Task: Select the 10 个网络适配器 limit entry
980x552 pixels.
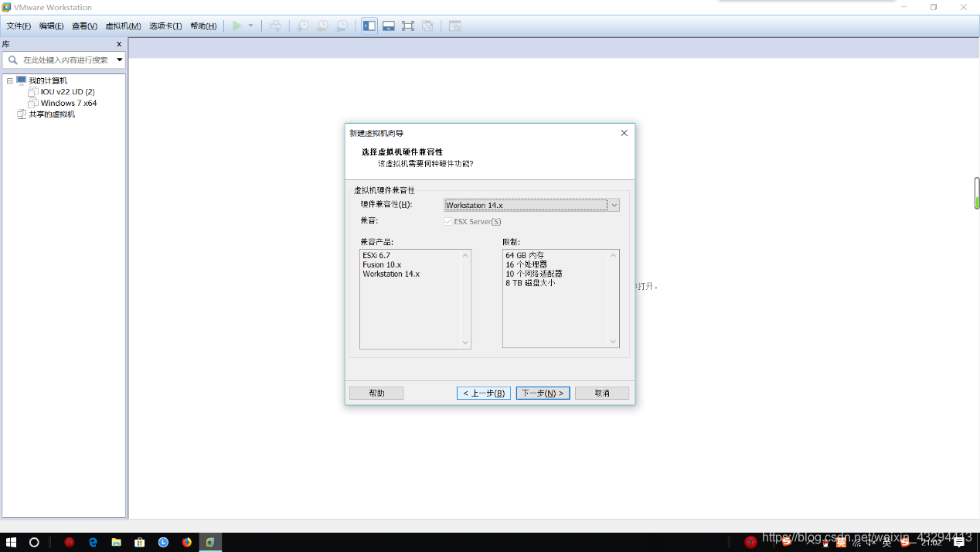Action: 534,274
